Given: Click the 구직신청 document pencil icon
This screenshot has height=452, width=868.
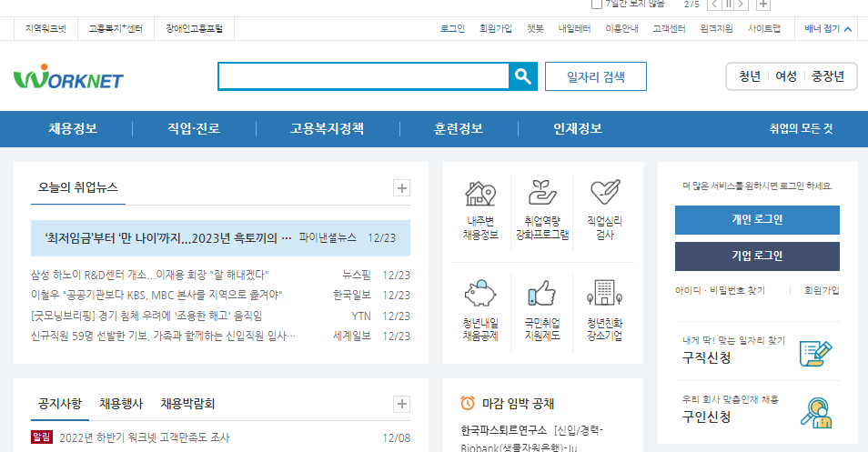Looking at the screenshot, I should tap(815, 354).
